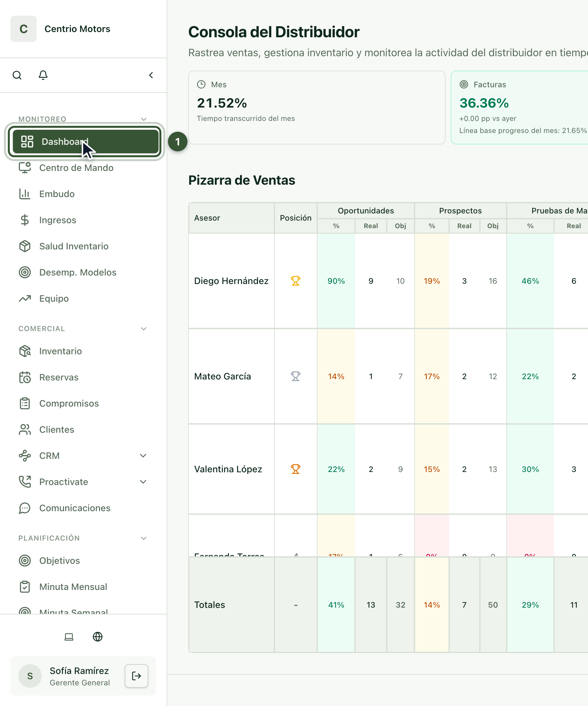Open notifications bell icon
The height and width of the screenshot is (706, 588).
pos(43,75)
